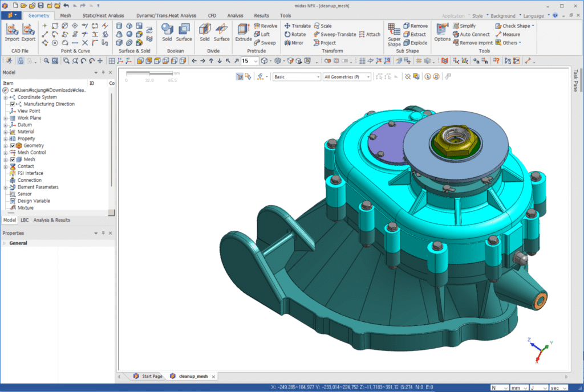The image size is (584, 392).
Task: Expand the Coordinate System tree node
Action: pos(5,97)
